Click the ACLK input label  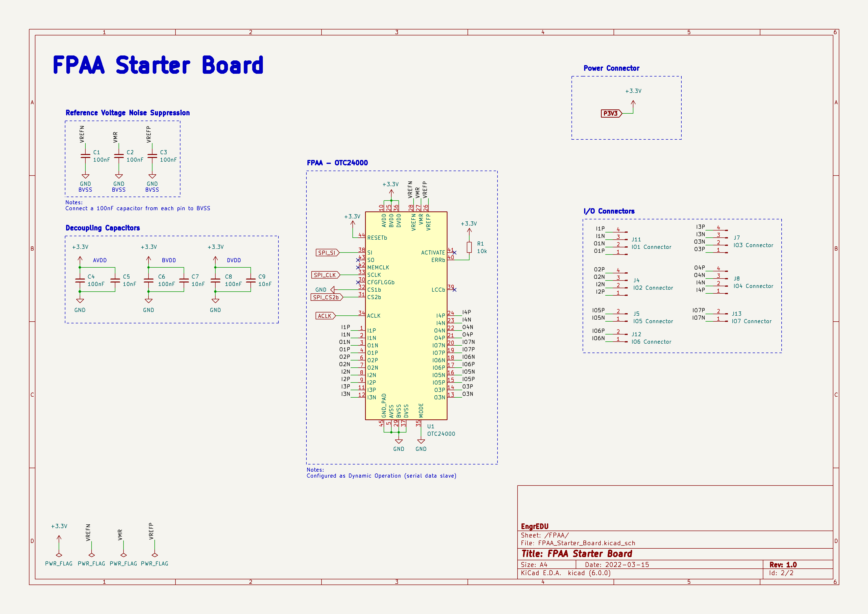point(325,316)
